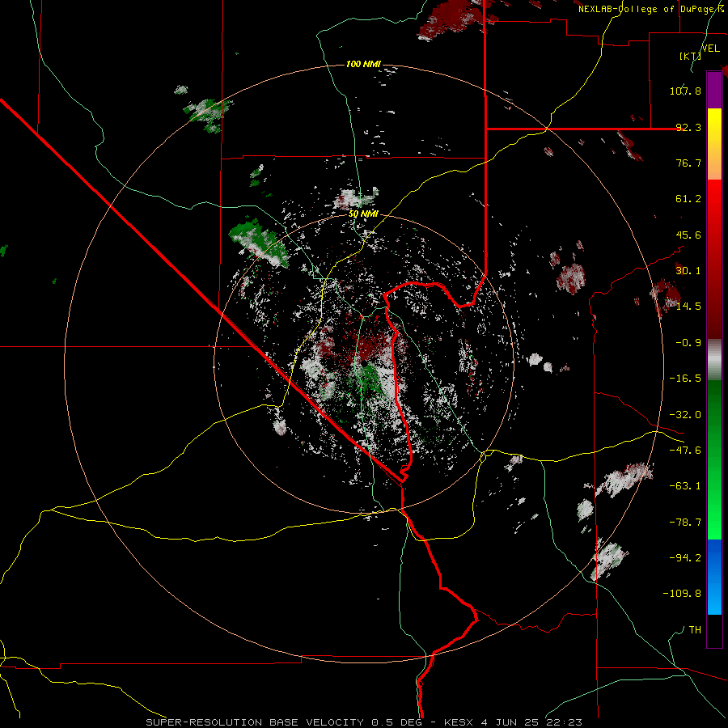Click the -109.8 velocity scale value
This screenshot has width=728, height=728.
point(682,594)
